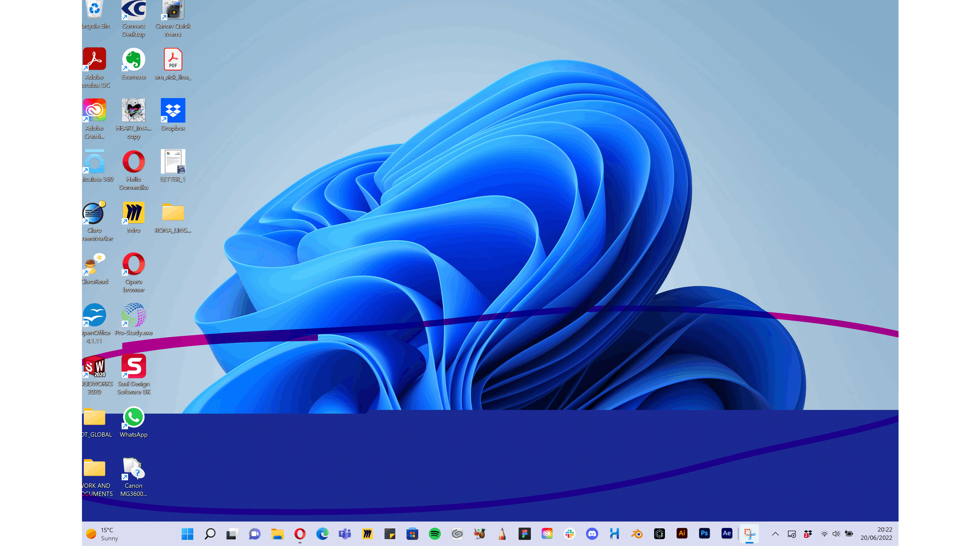
Task: Show hidden system tray icons
Action: click(775, 534)
